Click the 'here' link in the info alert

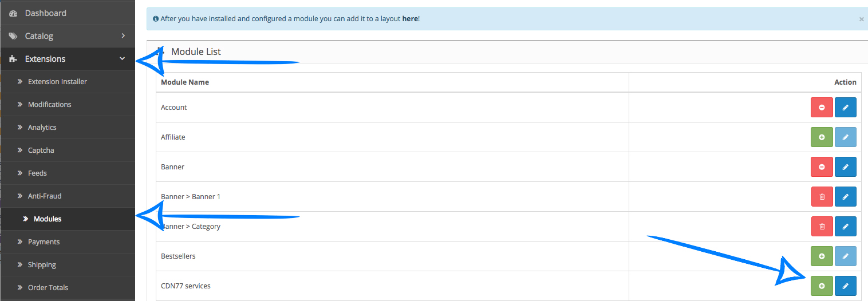[410, 19]
